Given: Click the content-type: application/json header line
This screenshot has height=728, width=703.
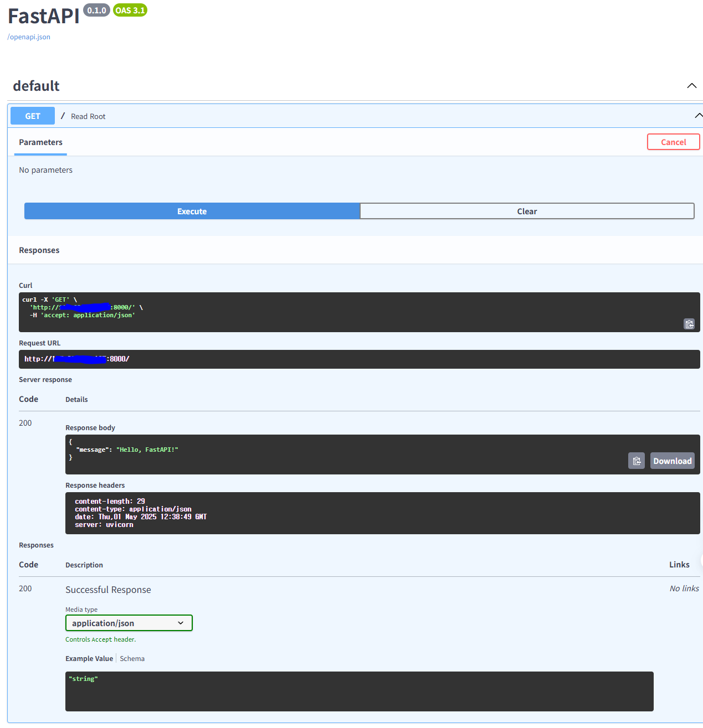Looking at the screenshot, I should pyautogui.click(x=134, y=509).
